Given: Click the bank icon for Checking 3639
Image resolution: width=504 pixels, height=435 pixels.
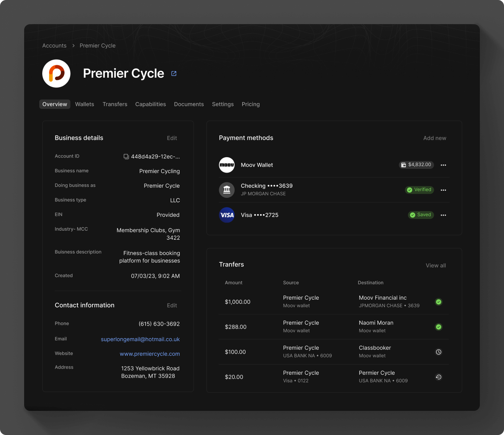Looking at the screenshot, I should [x=227, y=190].
